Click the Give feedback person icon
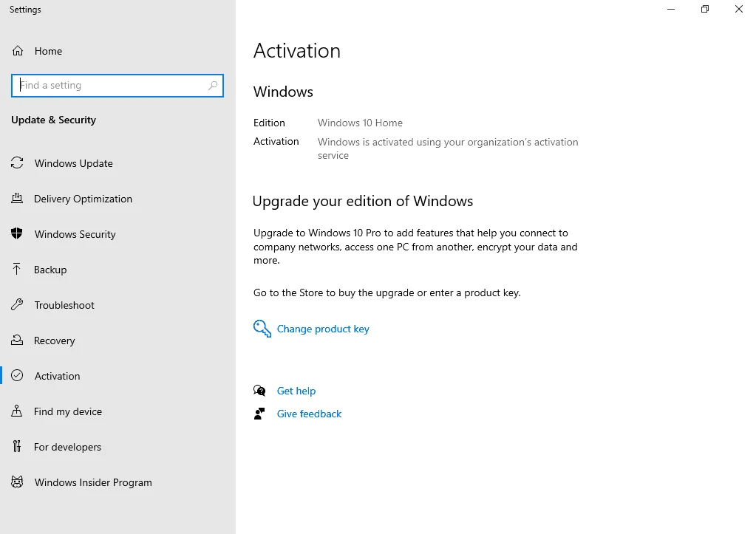Image resolution: width=756 pixels, height=534 pixels. pos(259,414)
